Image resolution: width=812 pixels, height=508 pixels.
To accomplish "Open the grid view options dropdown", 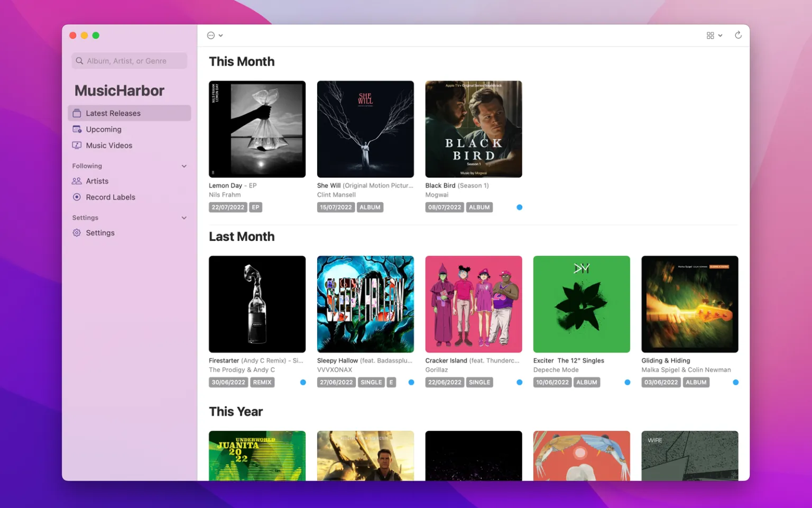I will [x=720, y=35].
